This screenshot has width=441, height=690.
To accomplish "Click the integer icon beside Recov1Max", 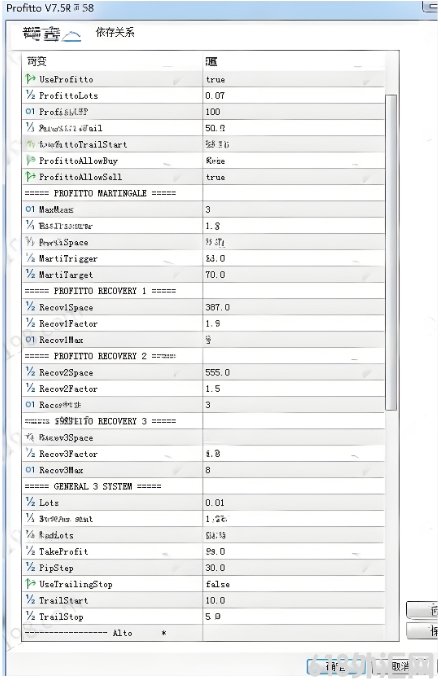I will pos(30,340).
